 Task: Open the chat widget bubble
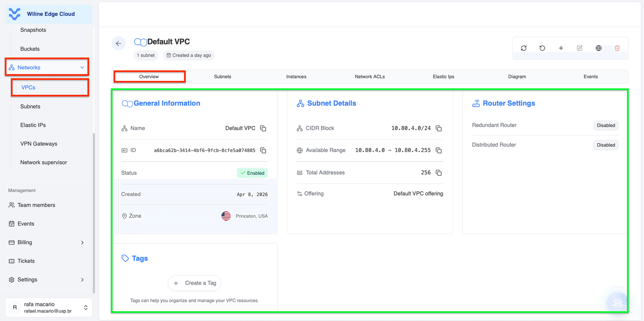(617, 302)
